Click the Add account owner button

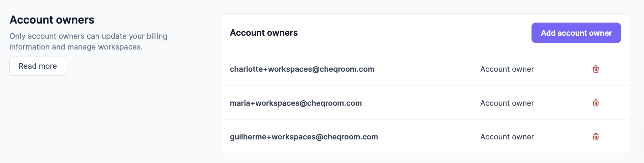pos(576,33)
